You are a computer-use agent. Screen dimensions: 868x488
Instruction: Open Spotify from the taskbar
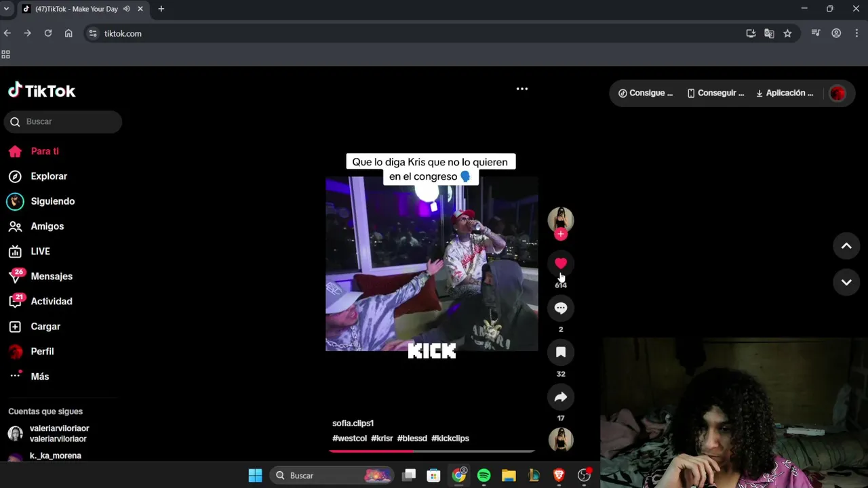point(484,476)
